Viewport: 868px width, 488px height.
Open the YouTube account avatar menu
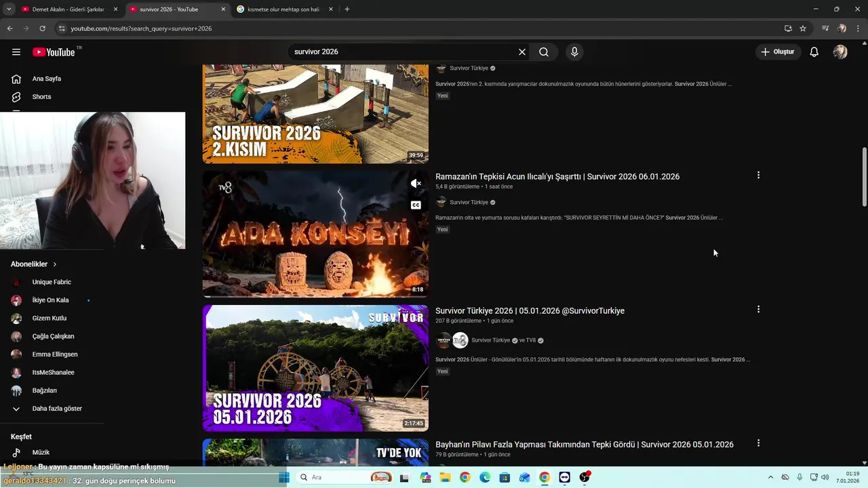[840, 52]
